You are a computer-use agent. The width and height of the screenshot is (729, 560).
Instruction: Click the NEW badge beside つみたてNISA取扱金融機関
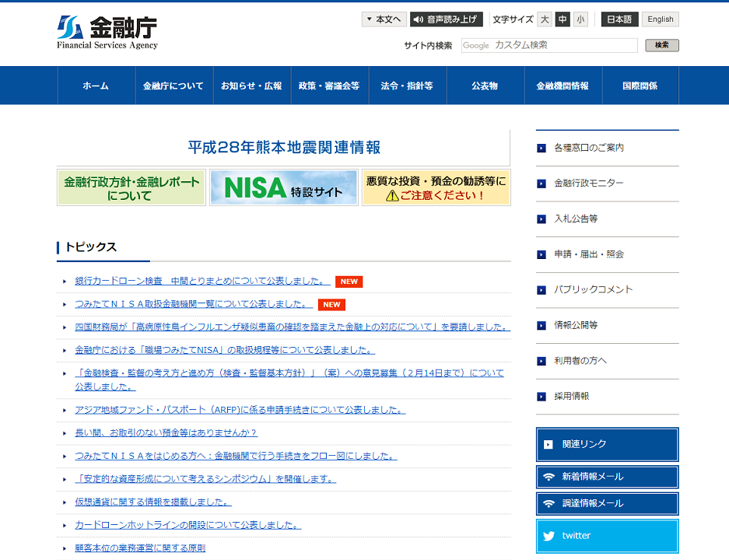pos(331,305)
